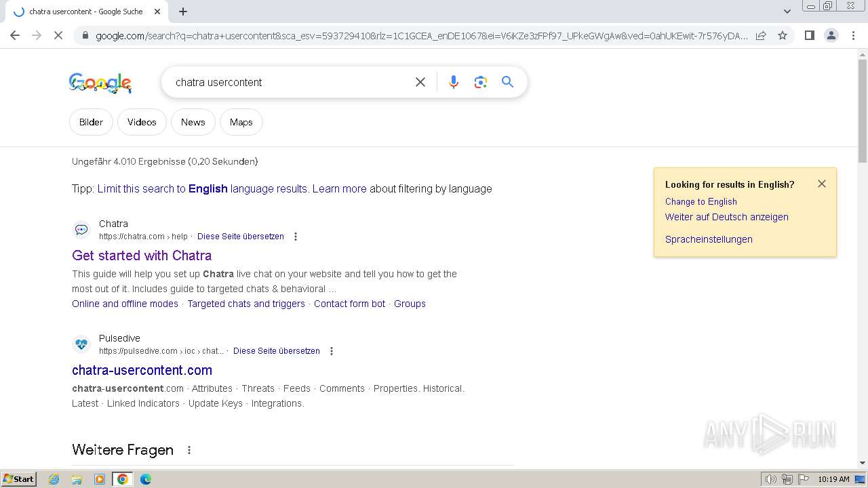Switch to Maps results tab
This screenshot has width=868, height=488.
click(x=241, y=122)
